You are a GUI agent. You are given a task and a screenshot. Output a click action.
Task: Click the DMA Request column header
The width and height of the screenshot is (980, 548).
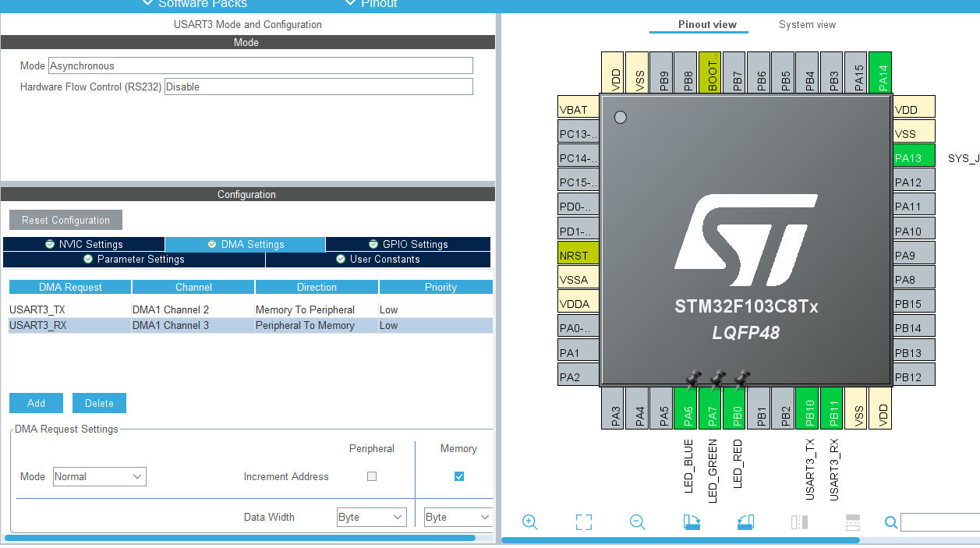70,287
